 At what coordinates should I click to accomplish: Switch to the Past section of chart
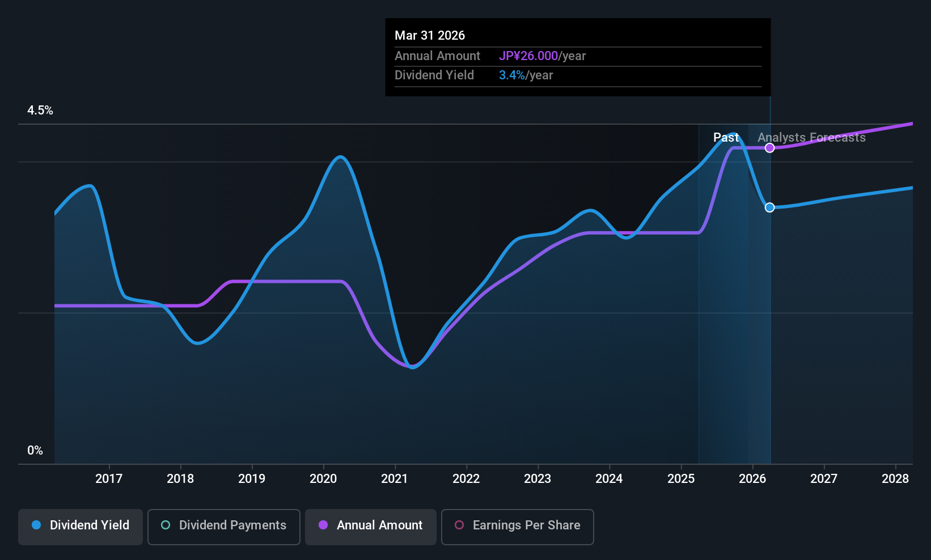pyautogui.click(x=726, y=137)
